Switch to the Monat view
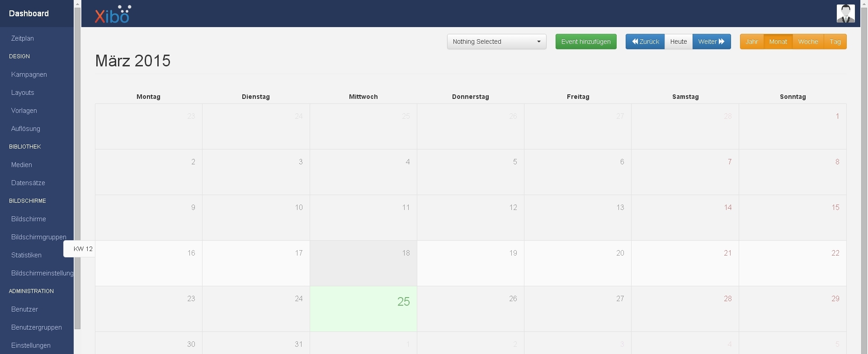The image size is (868, 354). (x=778, y=42)
